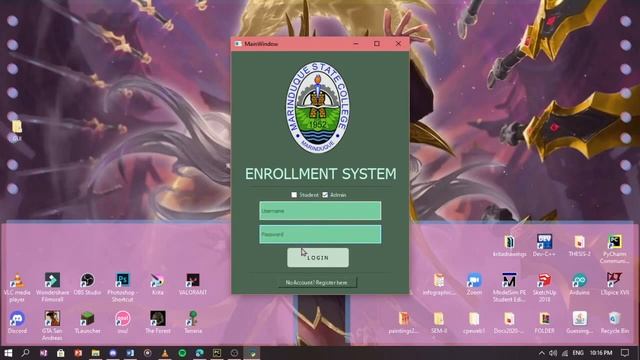This screenshot has width=640, height=360.
Task: Select Discord desktop shortcut
Action: (17, 322)
